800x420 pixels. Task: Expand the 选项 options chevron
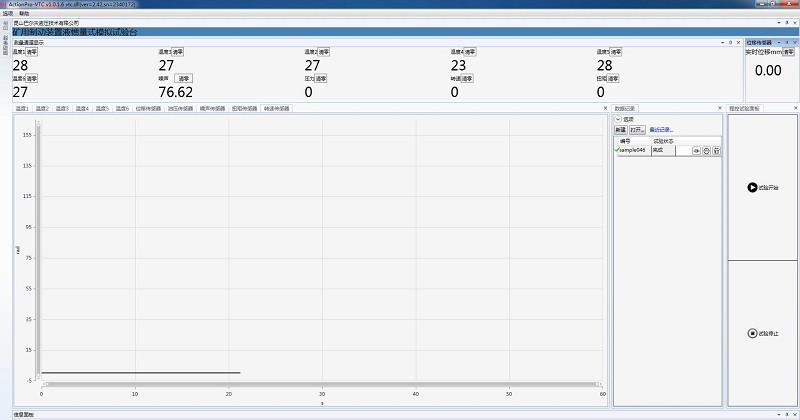point(618,119)
